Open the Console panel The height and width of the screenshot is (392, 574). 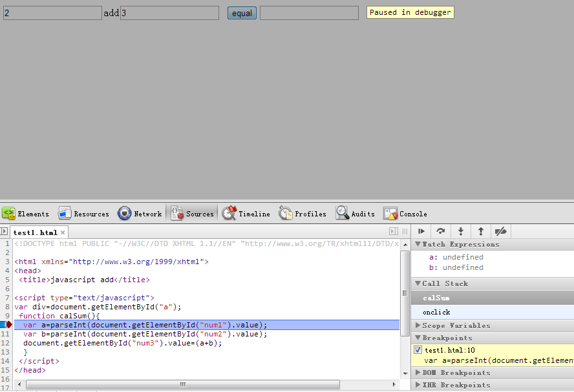[405, 214]
